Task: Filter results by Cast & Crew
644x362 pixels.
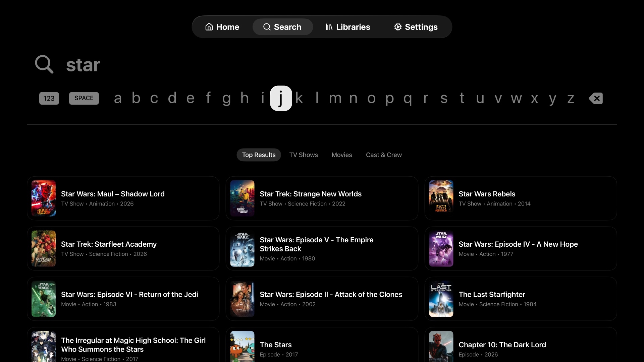Action: tap(384, 155)
